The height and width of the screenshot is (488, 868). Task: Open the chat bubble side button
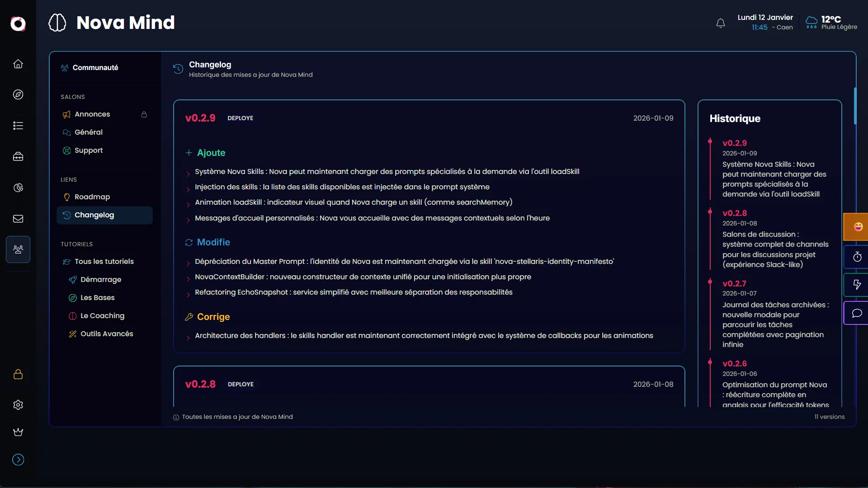click(857, 313)
